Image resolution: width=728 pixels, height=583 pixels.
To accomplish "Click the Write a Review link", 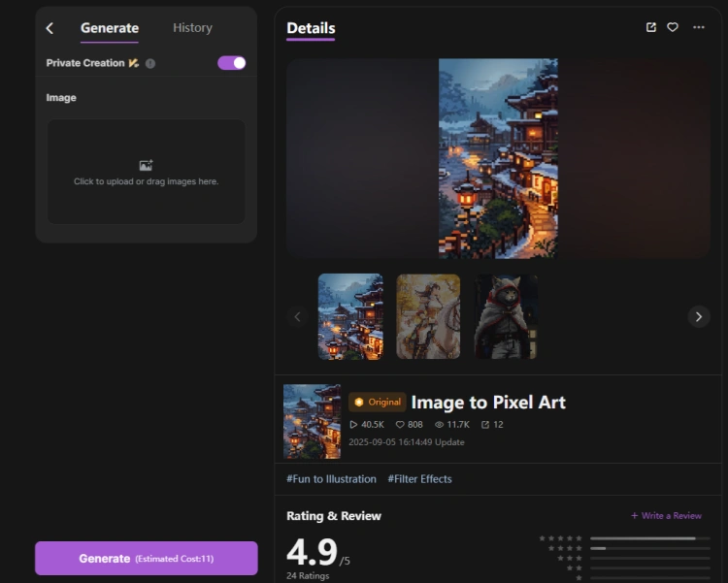I will coord(666,516).
